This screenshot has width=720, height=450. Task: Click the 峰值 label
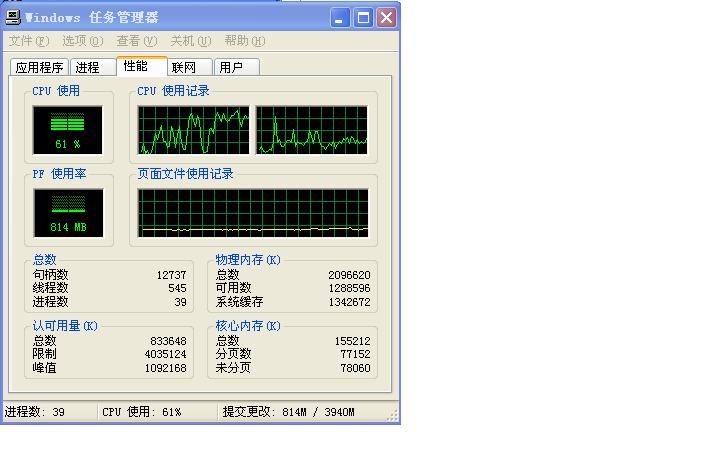tap(45, 368)
